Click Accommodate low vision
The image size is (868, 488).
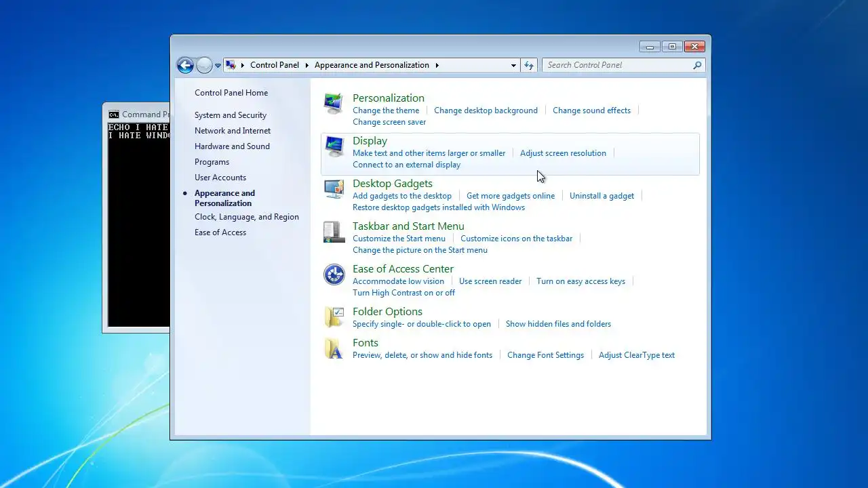(x=398, y=281)
